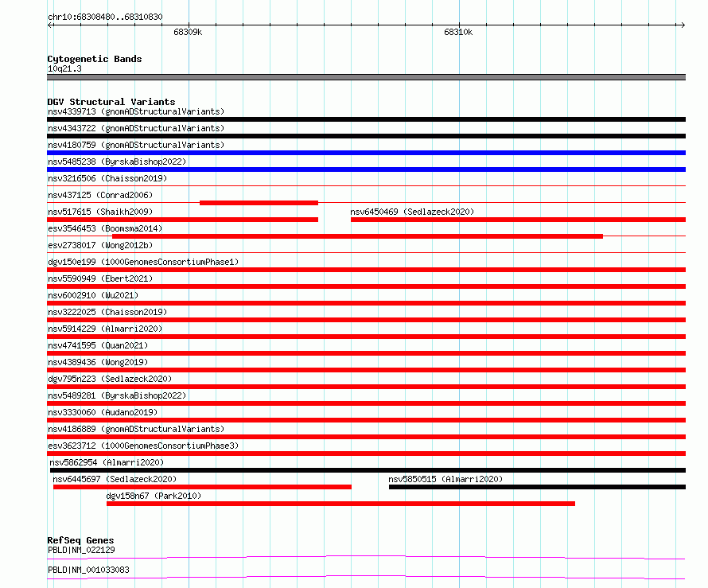Click the red bar of nsv6002910
This screenshot has width=708, height=588.
pyautogui.click(x=366, y=303)
